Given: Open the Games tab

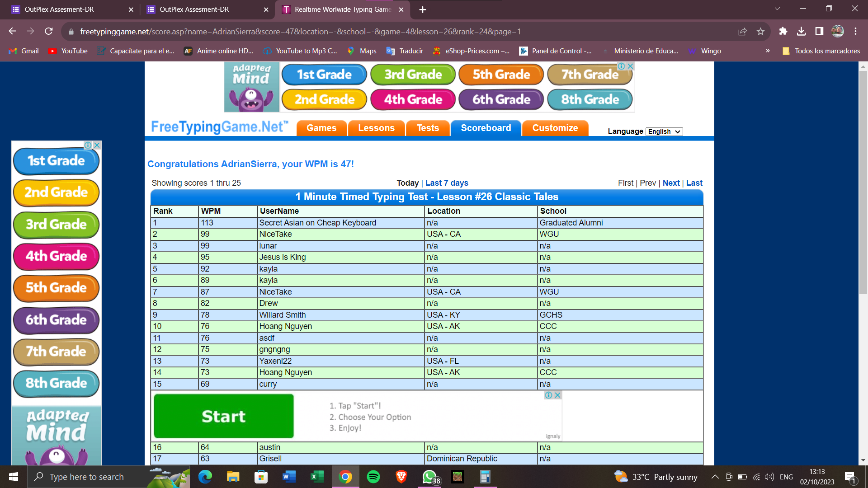Looking at the screenshot, I should (x=321, y=128).
